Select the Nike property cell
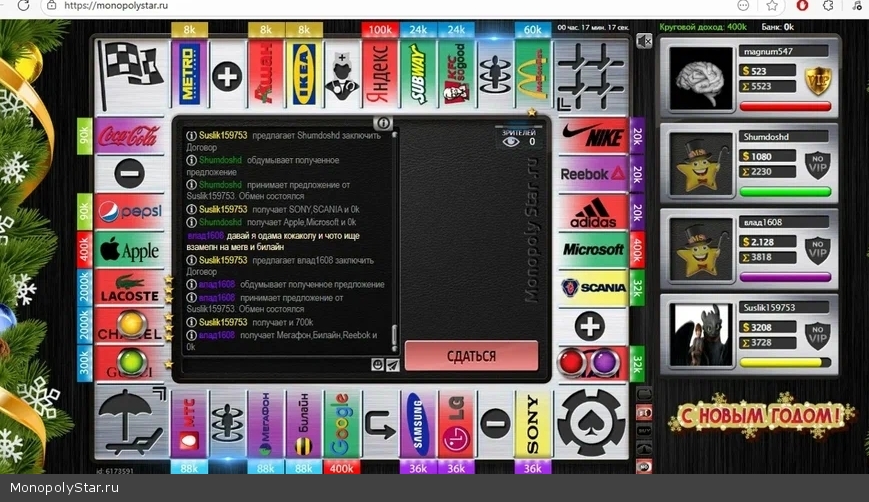The image size is (869, 502). (x=592, y=135)
